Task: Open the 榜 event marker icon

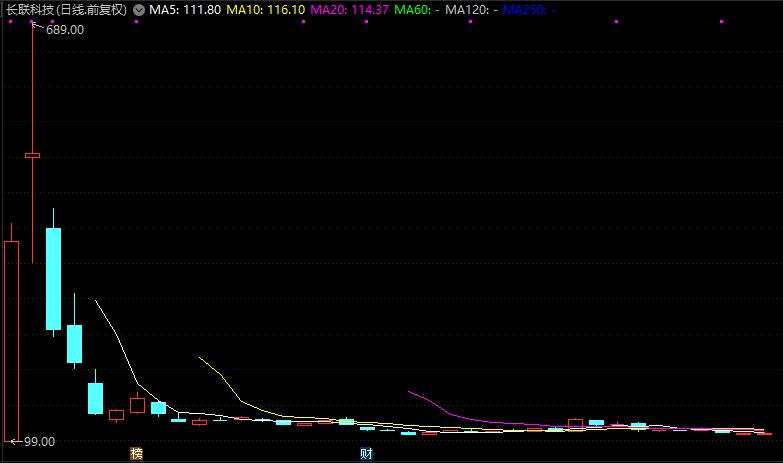Action: click(x=136, y=454)
